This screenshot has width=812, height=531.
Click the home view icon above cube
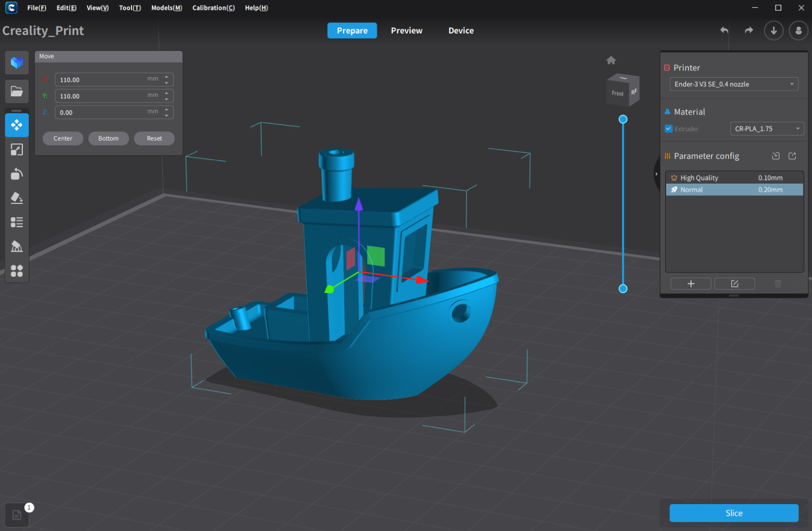click(611, 60)
